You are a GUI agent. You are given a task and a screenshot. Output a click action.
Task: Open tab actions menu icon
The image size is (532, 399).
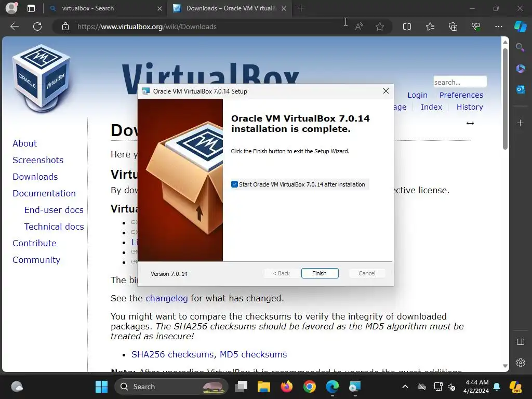coord(31,8)
